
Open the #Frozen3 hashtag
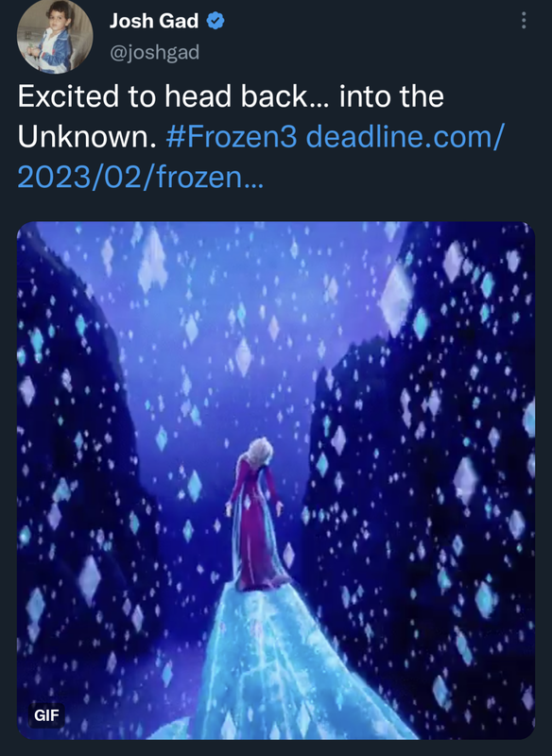tap(232, 136)
